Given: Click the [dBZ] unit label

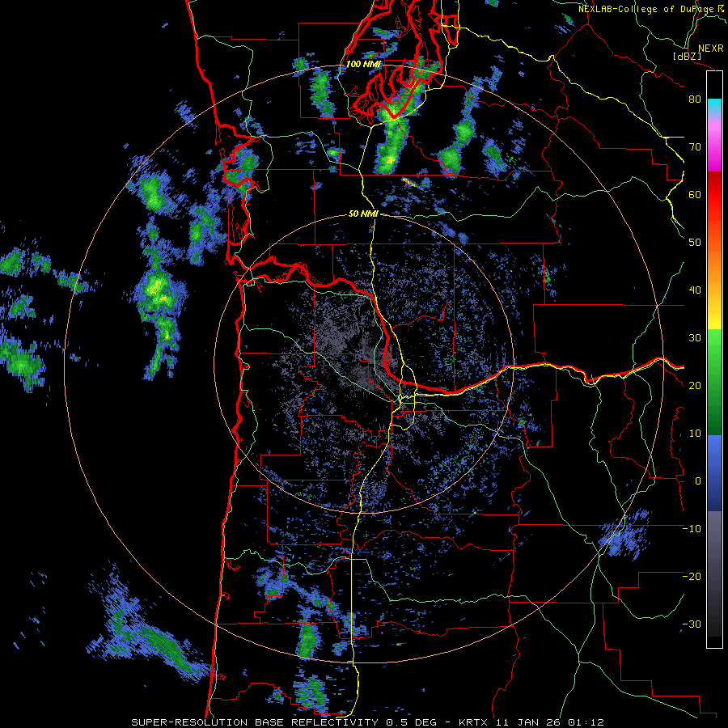Looking at the screenshot, I should (x=687, y=56).
